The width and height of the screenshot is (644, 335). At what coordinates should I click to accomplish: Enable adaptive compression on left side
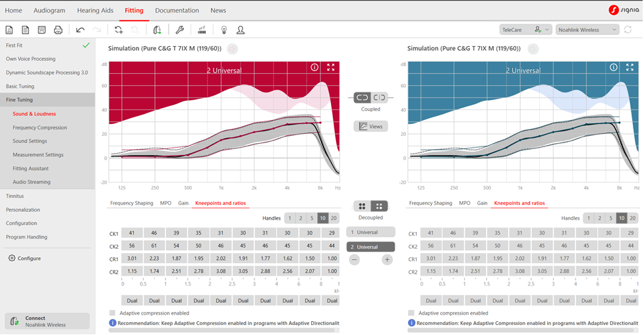[x=113, y=313]
